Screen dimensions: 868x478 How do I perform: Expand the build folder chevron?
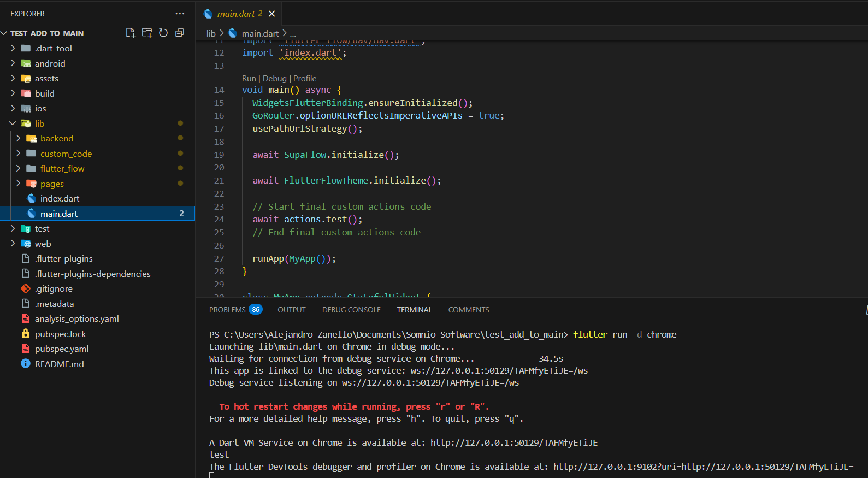tap(13, 93)
